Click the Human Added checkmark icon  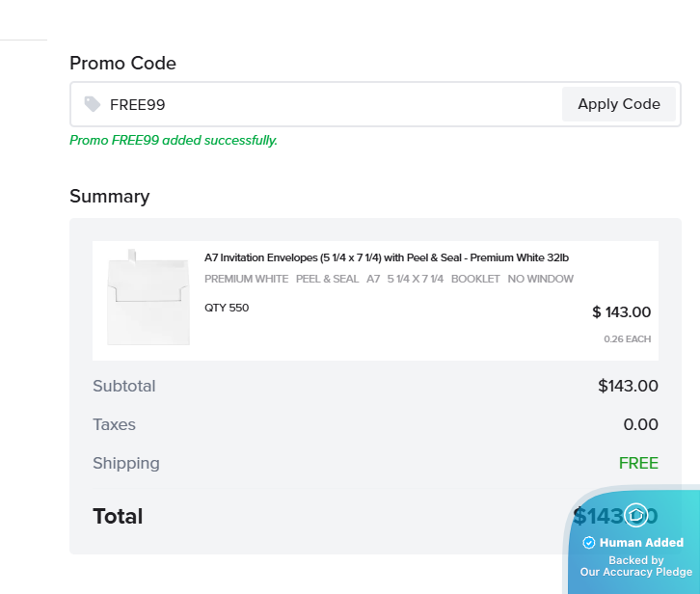click(589, 543)
